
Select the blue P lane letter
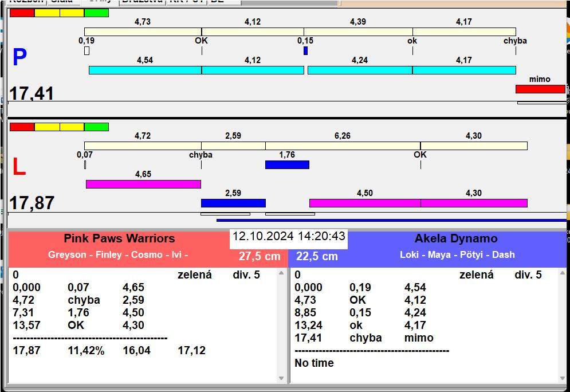click(19, 57)
